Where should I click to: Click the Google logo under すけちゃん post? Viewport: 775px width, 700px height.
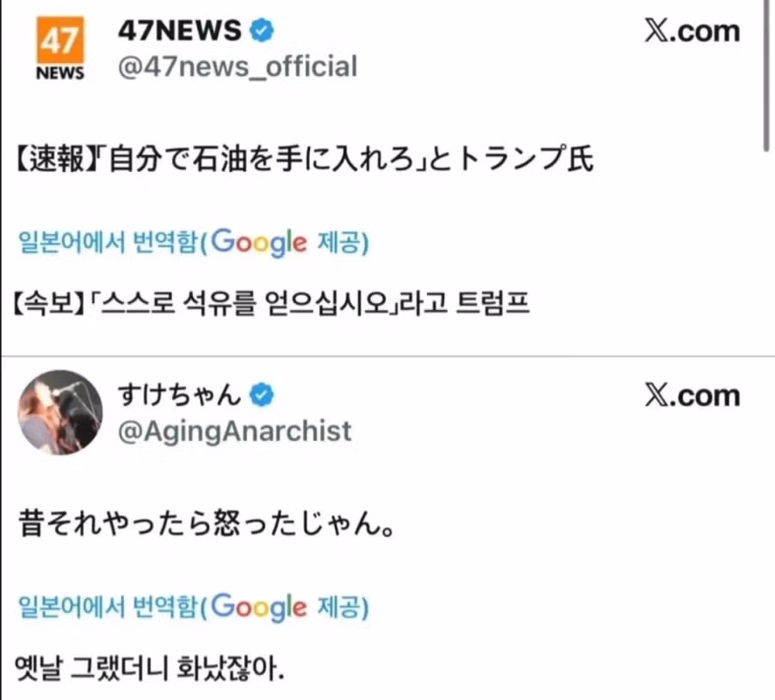(258, 608)
